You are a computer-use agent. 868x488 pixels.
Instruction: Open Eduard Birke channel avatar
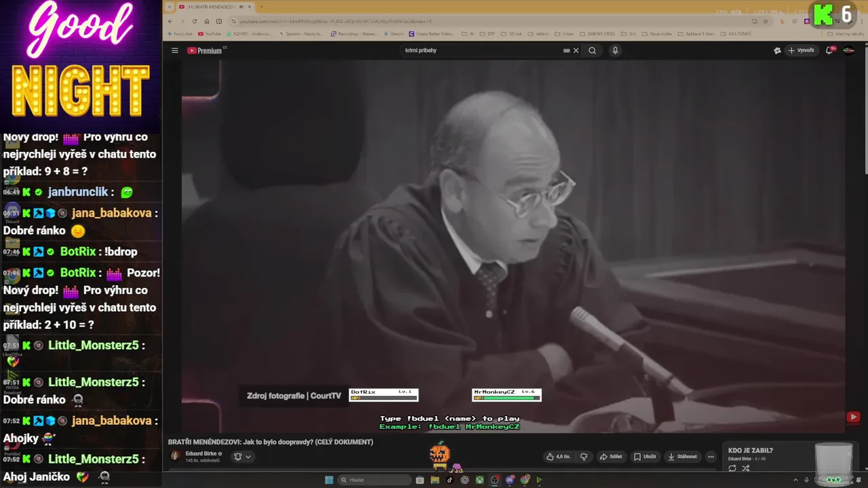(x=175, y=456)
